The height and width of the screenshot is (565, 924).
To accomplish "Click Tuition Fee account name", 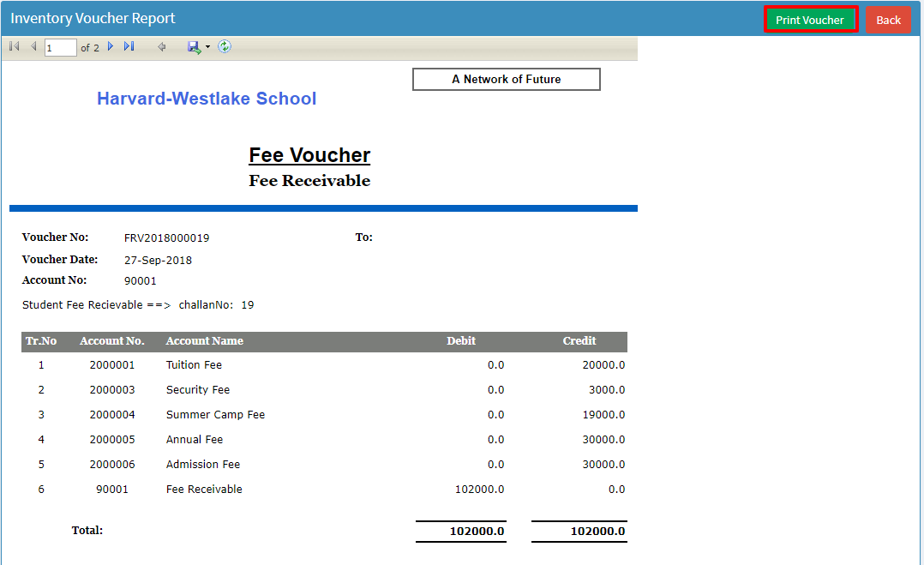I will click(x=194, y=365).
